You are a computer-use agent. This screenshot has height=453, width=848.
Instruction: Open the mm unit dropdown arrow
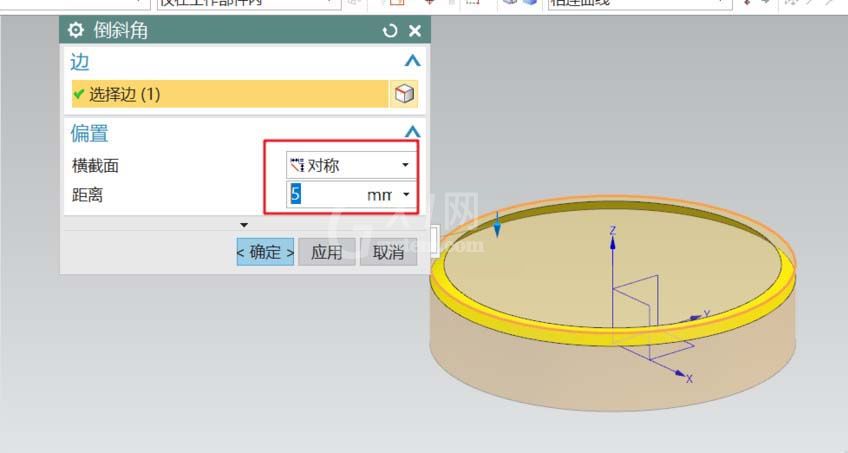tap(406, 194)
